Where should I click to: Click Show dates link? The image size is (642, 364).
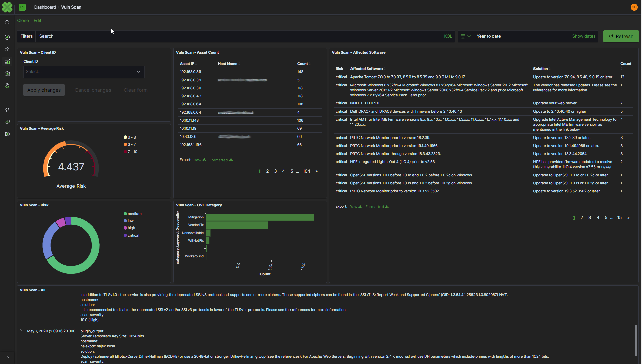(x=584, y=36)
